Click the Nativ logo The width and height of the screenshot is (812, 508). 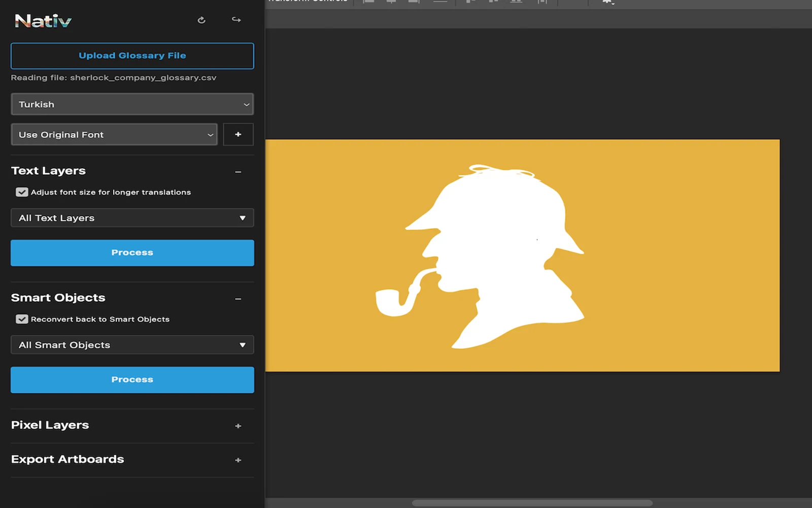coord(43,21)
